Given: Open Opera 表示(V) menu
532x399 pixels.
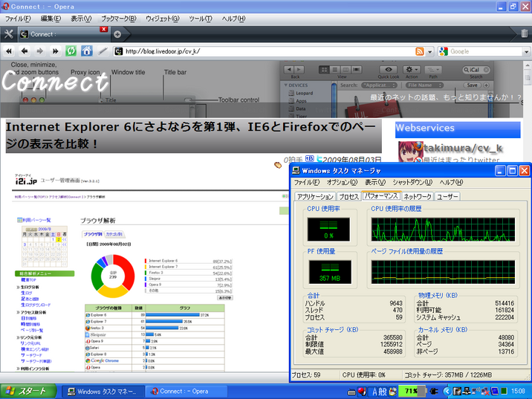Looking at the screenshot, I should (x=81, y=19).
